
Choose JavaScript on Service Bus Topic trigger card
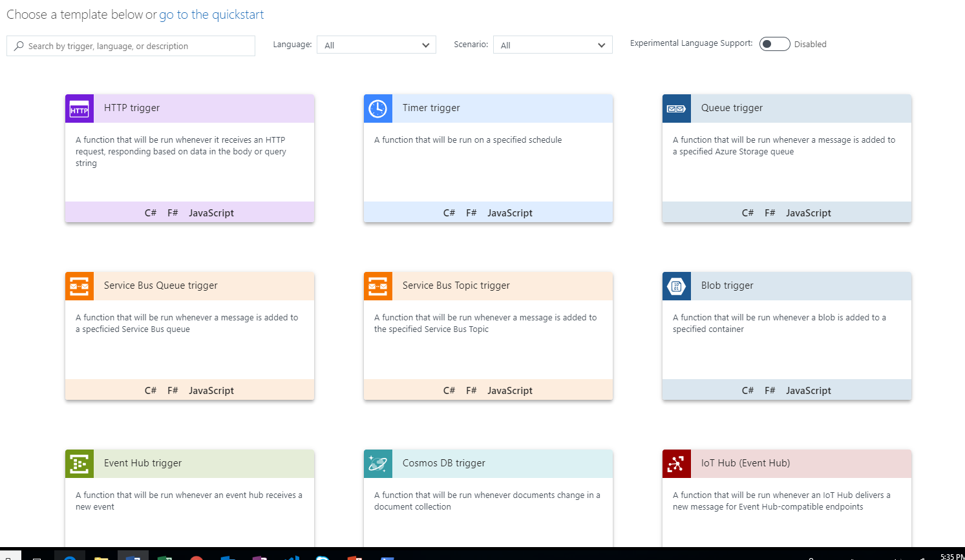tap(510, 391)
